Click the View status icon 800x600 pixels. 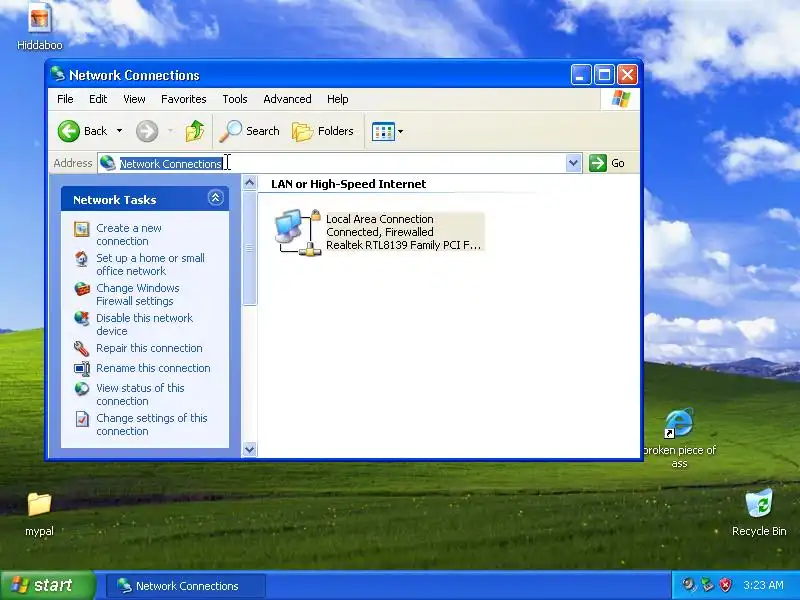(x=82, y=389)
